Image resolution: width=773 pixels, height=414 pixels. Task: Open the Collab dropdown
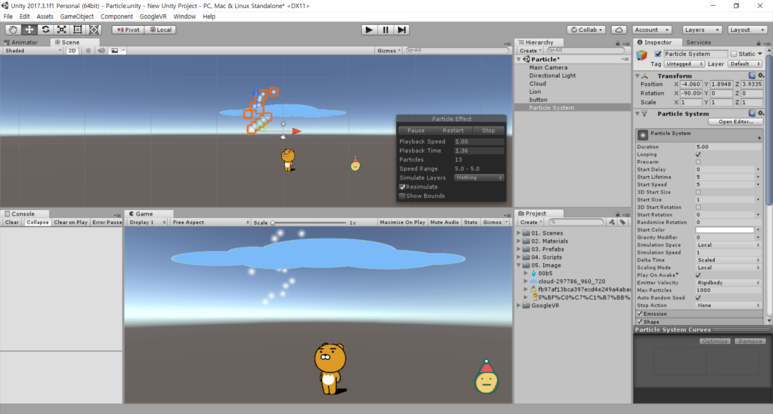(586, 30)
